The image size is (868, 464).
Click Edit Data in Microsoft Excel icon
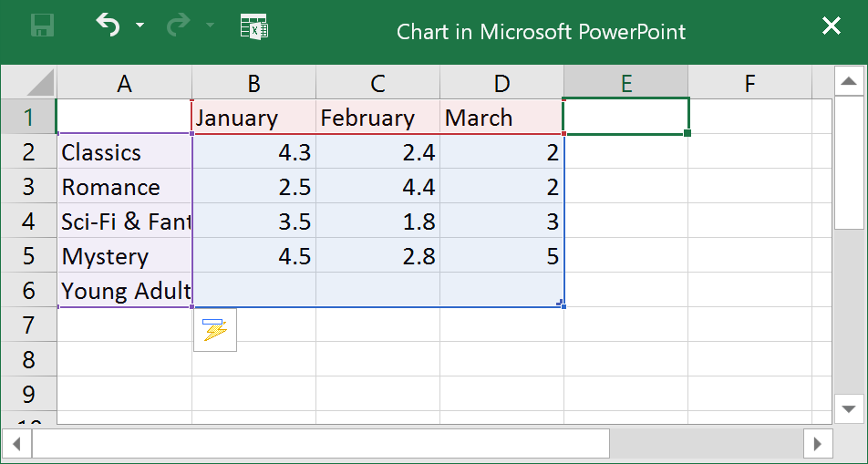point(254,26)
